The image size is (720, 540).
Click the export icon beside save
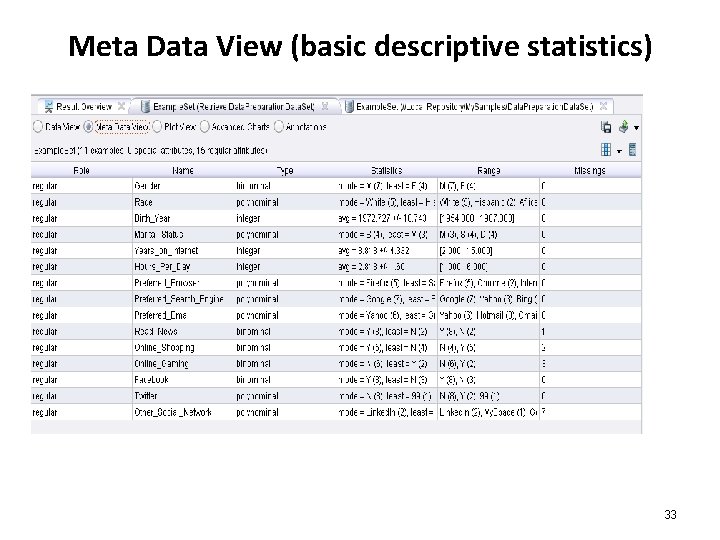(623, 127)
